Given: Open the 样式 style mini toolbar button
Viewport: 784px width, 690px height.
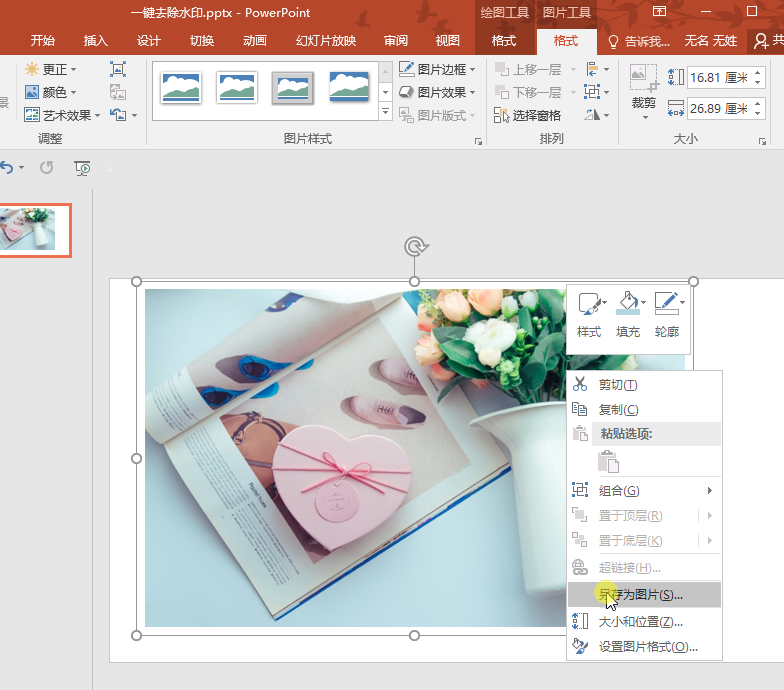Looking at the screenshot, I should click(589, 315).
